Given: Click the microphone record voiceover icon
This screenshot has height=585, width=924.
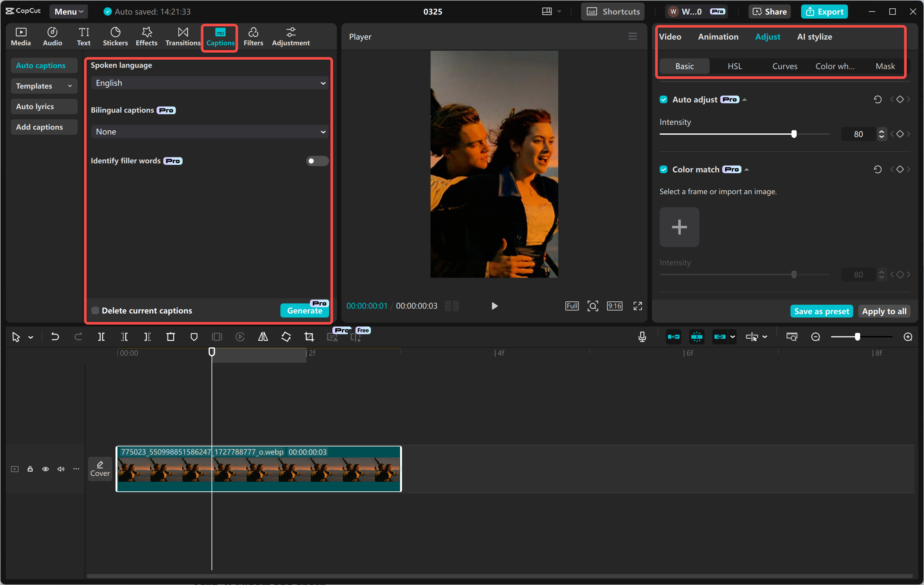Looking at the screenshot, I should click(642, 337).
